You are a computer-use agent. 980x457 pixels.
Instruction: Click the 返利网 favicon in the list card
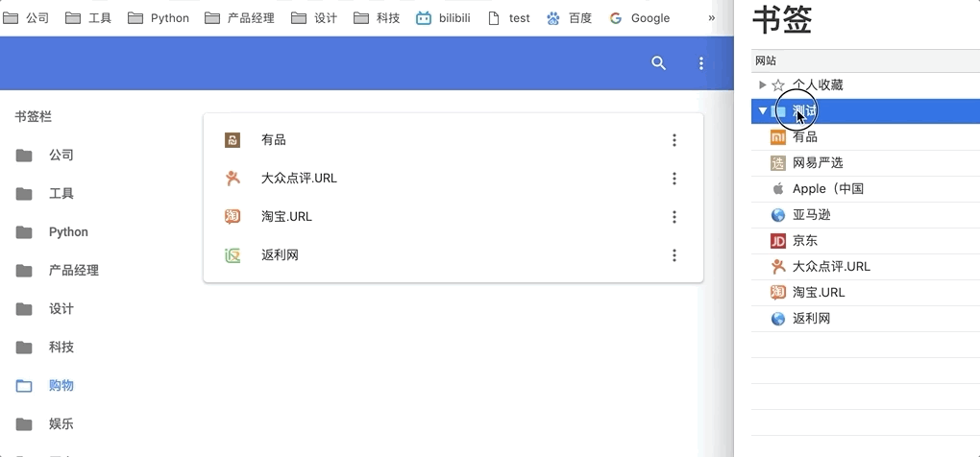click(x=233, y=255)
